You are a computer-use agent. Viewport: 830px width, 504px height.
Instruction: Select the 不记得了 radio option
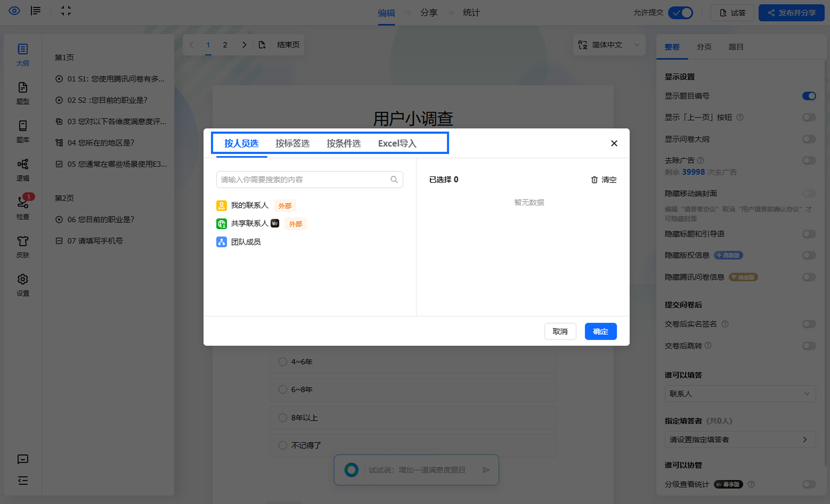pyautogui.click(x=283, y=446)
